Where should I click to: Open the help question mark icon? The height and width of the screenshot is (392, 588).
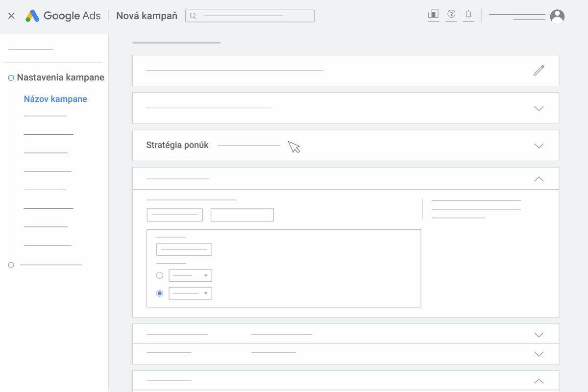click(452, 15)
